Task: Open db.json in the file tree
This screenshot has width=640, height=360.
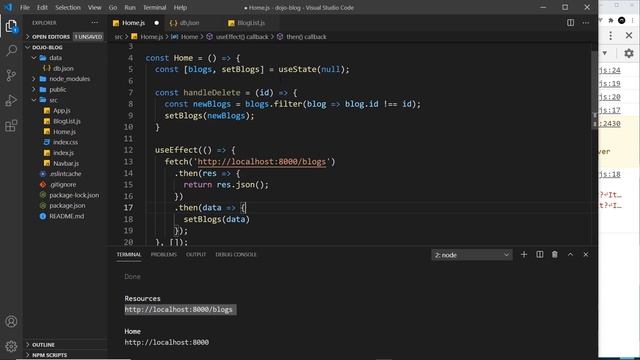Action: click(x=63, y=69)
